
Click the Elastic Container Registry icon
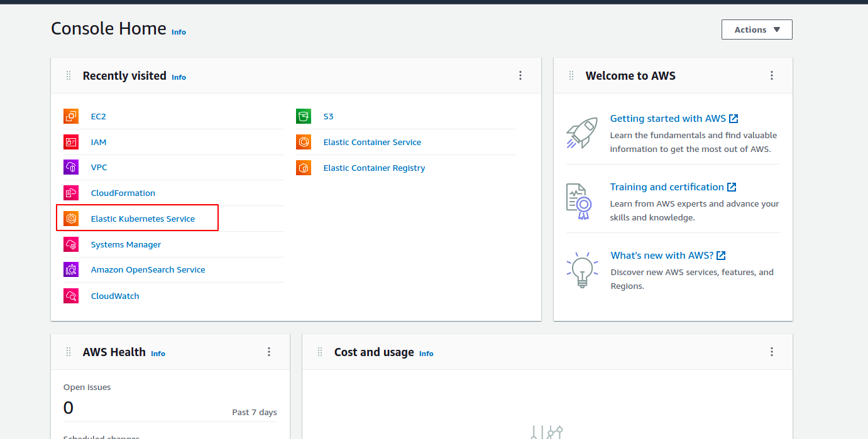click(304, 168)
